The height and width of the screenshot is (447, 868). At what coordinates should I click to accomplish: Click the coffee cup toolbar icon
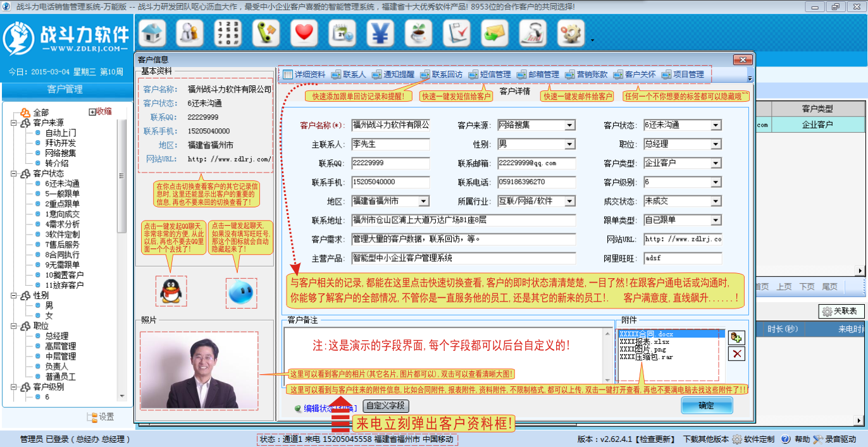(418, 33)
